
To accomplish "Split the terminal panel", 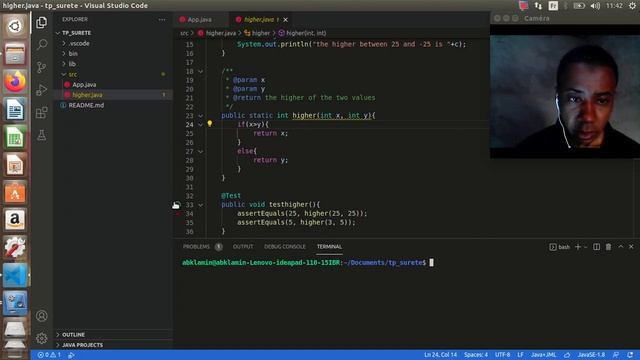I will pos(596,247).
